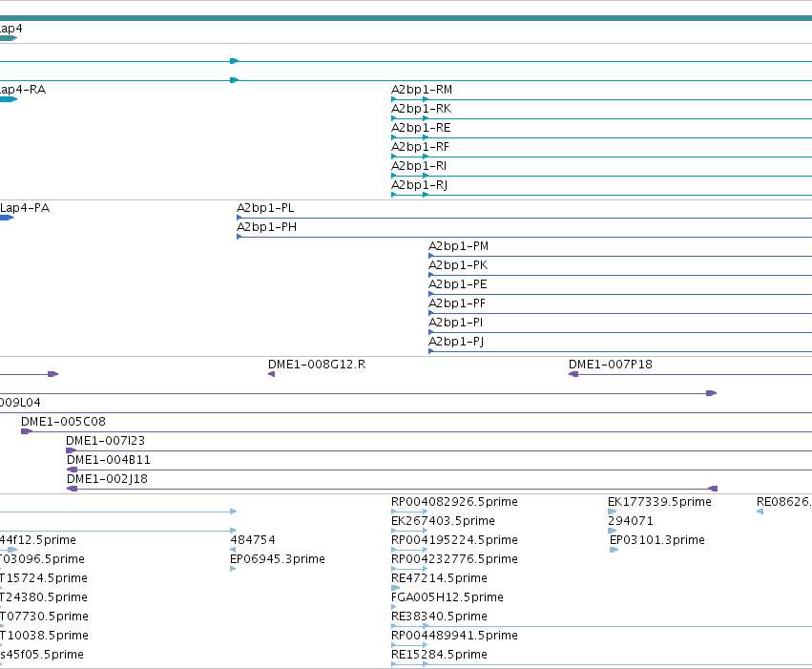Click the EP06945.3prime EST label
This screenshot has width=812, height=669.
[278, 560]
